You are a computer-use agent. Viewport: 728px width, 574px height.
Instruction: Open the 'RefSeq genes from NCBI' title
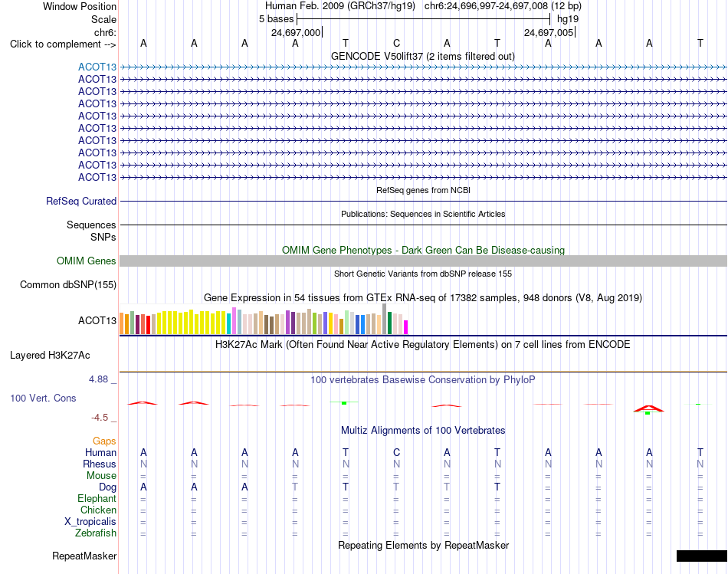[x=423, y=190]
